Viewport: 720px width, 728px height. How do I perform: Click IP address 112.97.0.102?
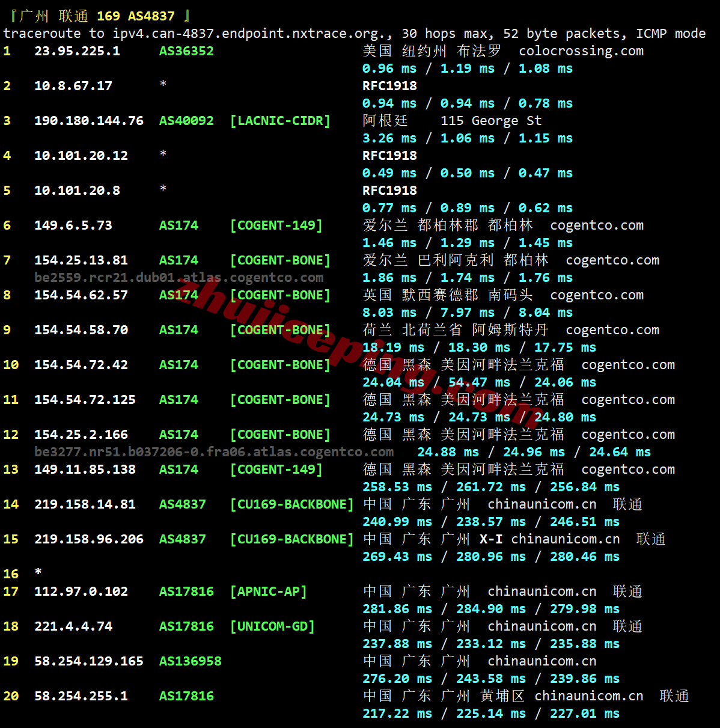[81, 592]
